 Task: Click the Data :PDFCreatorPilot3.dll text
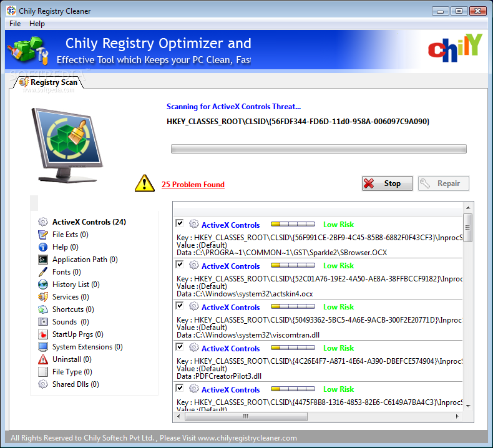(x=219, y=376)
